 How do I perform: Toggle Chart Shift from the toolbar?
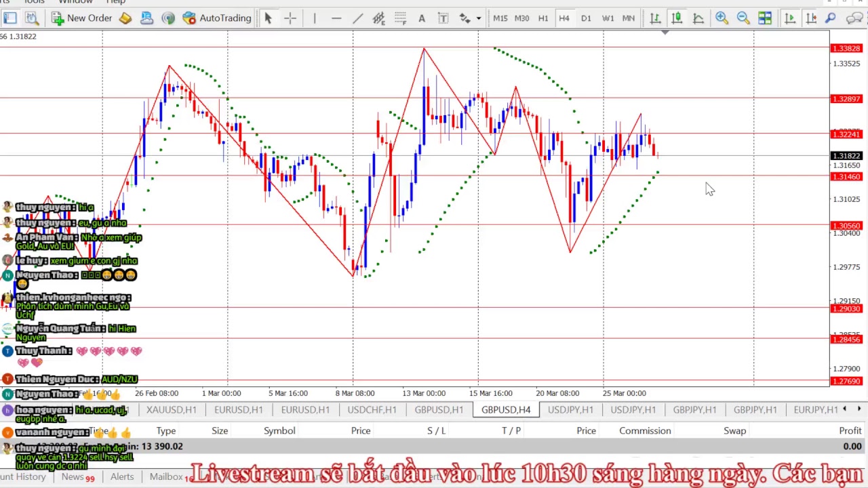click(x=810, y=18)
